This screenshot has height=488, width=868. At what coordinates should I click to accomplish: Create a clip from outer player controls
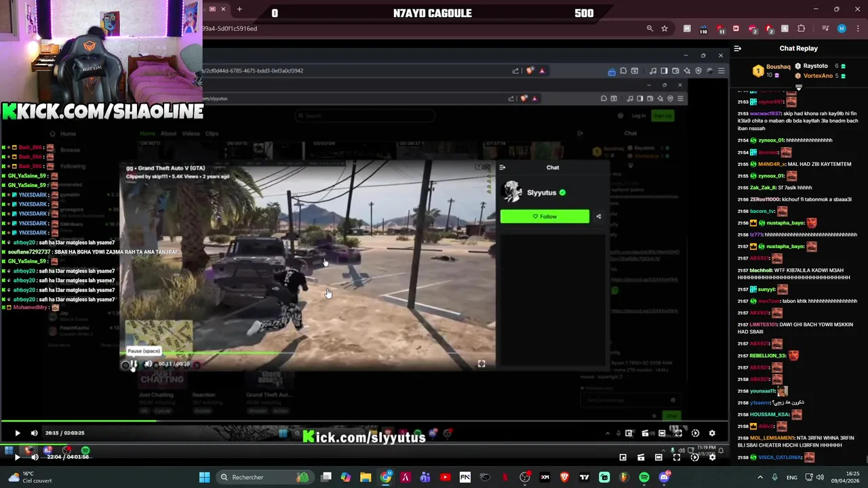(x=641, y=457)
